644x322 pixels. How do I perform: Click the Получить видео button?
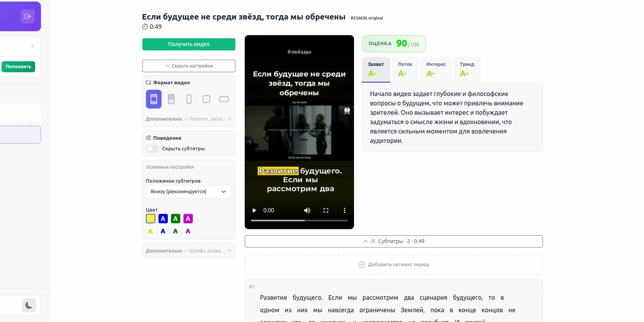pos(189,44)
